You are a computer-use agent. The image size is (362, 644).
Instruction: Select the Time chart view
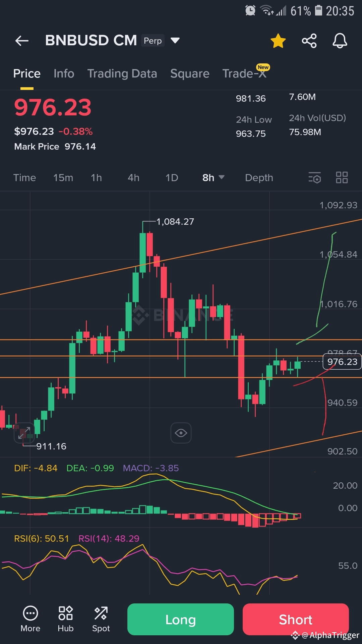pos(24,177)
